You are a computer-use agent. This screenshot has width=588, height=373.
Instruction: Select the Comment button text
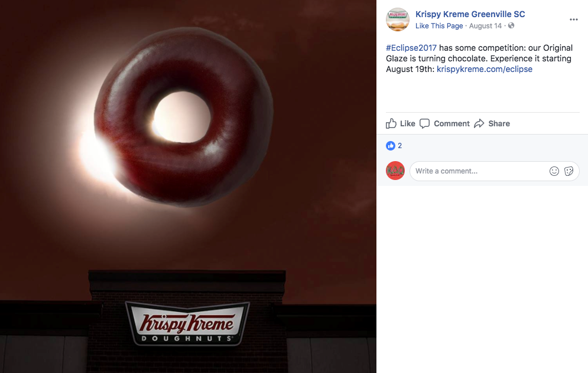451,123
